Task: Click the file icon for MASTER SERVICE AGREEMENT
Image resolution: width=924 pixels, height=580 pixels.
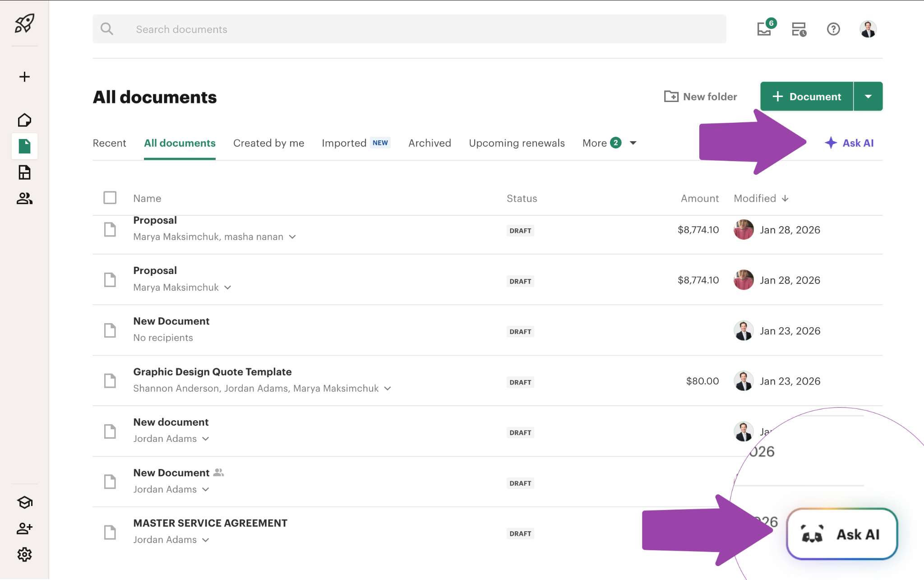Action: coord(110,532)
